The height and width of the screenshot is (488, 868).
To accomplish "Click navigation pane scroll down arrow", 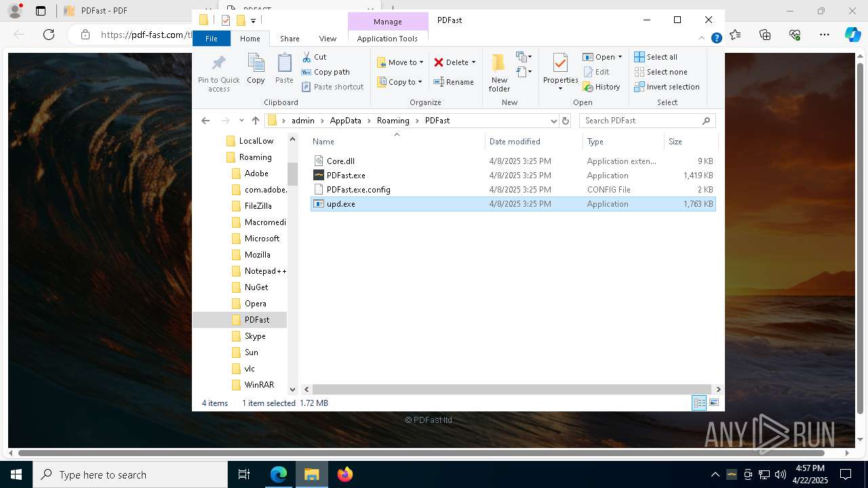I will tap(293, 389).
